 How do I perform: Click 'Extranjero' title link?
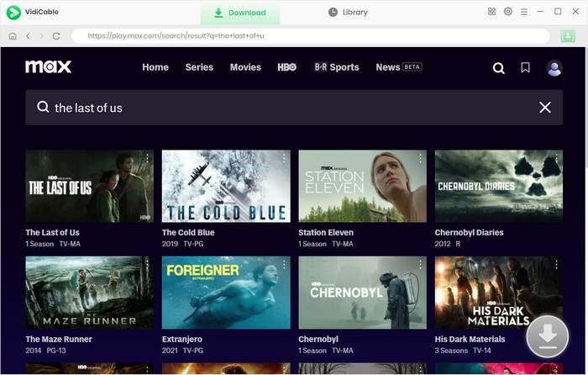click(182, 340)
